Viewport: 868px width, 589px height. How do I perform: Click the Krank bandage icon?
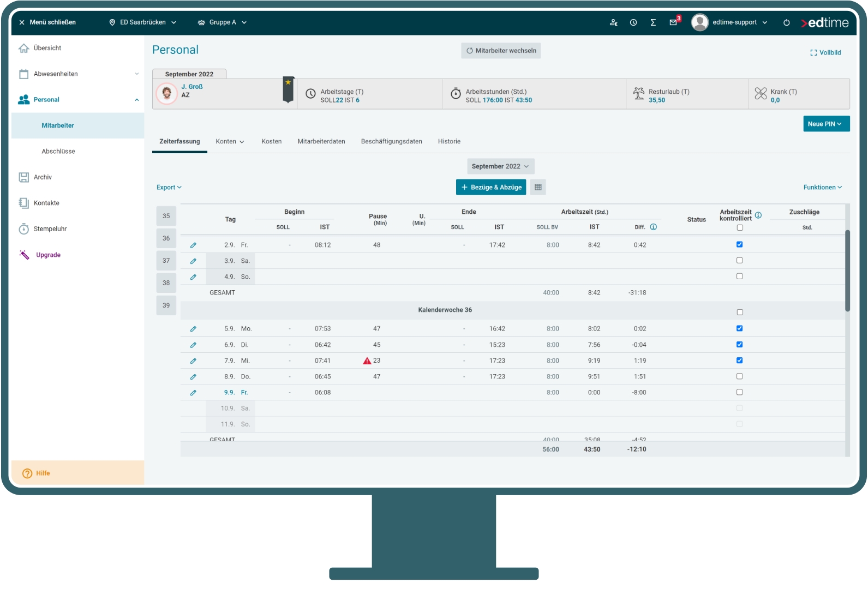(761, 94)
